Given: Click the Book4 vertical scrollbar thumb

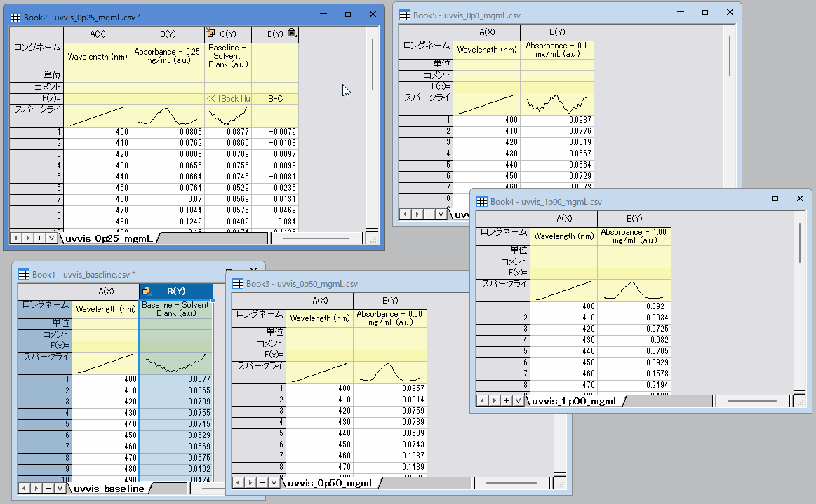Looking at the screenshot, I should click(x=799, y=243).
